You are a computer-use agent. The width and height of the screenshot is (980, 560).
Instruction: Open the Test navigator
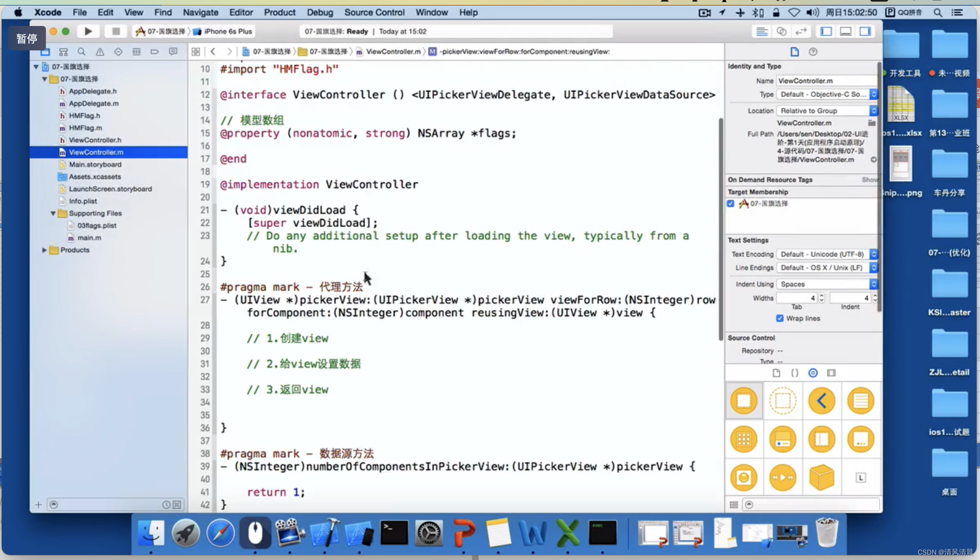[118, 52]
